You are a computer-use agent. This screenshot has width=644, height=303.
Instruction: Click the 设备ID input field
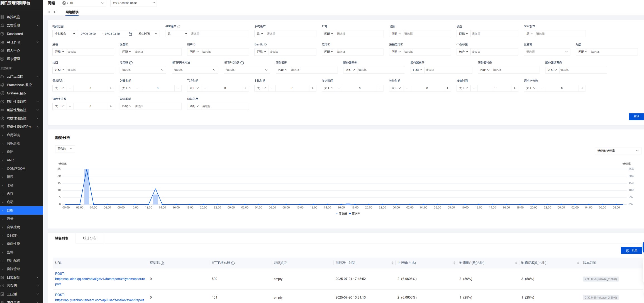point(157,52)
